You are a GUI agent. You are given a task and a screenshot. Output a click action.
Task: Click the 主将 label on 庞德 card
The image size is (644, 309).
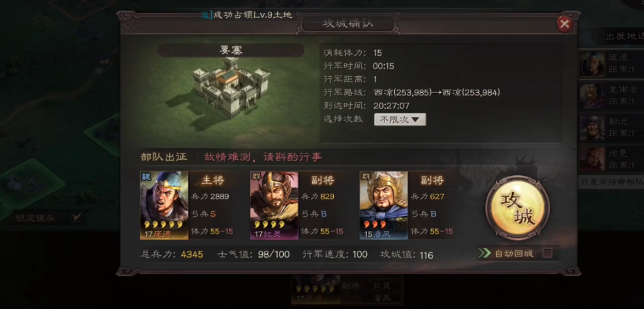pyautogui.click(x=213, y=180)
